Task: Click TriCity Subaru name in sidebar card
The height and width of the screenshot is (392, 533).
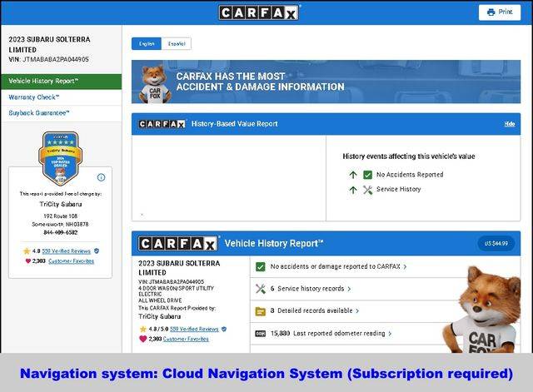Action: coord(61,204)
